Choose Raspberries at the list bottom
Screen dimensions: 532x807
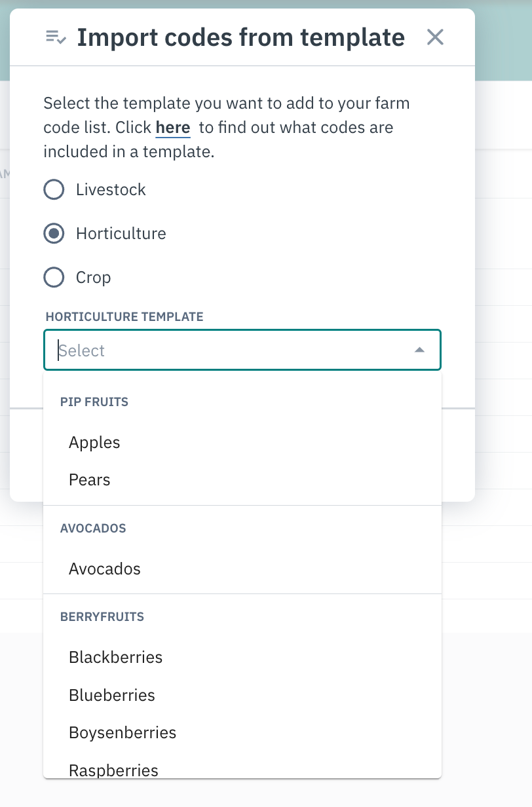(113, 770)
